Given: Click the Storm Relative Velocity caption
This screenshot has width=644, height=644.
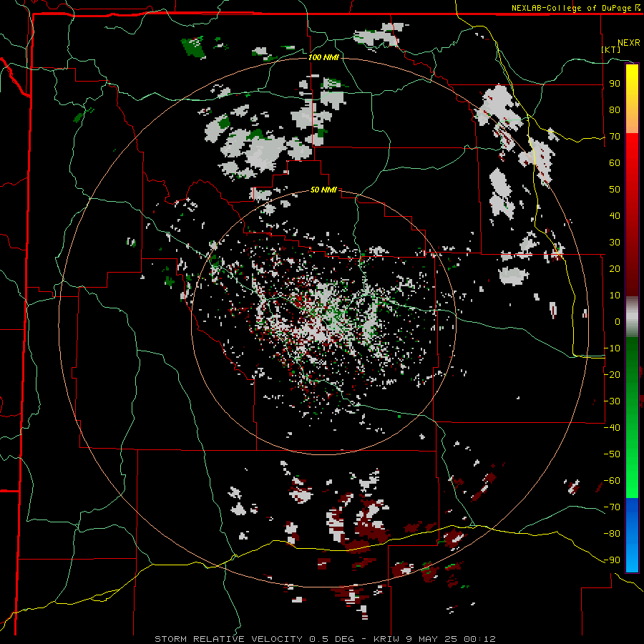Looking at the screenshot, I should tap(325, 639).
